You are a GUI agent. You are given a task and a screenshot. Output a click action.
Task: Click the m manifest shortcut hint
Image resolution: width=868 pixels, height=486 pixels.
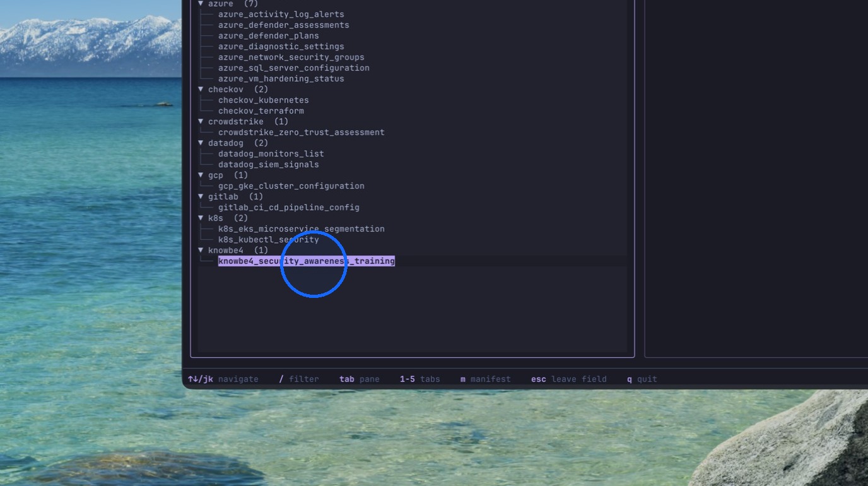486,379
